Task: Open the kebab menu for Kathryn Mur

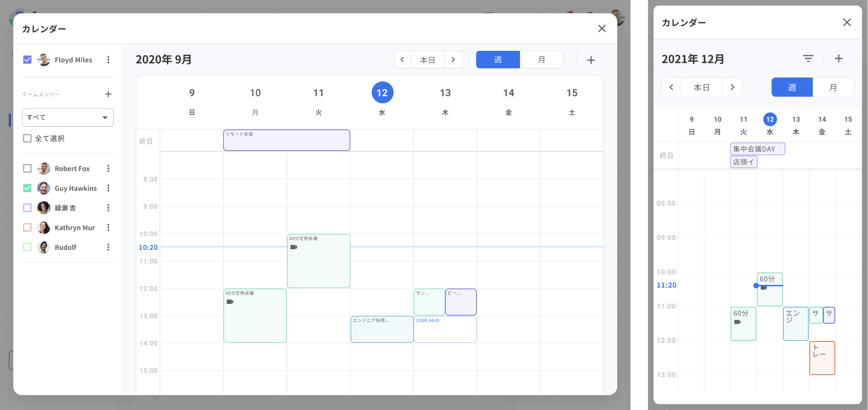Action: [108, 227]
